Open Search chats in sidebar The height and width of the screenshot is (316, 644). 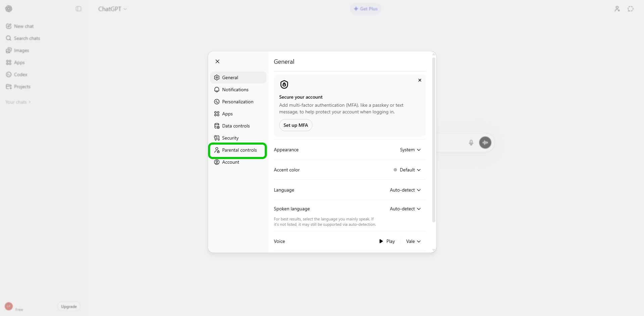[27, 38]
